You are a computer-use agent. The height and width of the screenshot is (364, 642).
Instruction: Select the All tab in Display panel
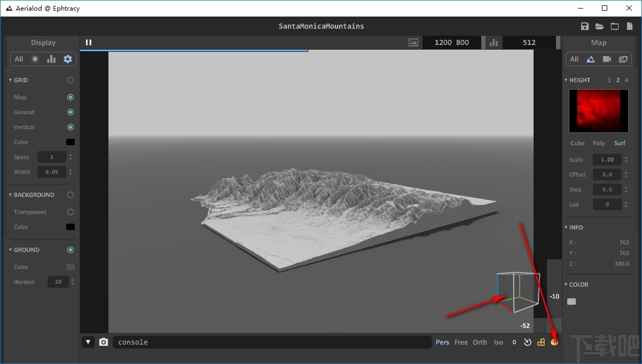coord(19,59)
